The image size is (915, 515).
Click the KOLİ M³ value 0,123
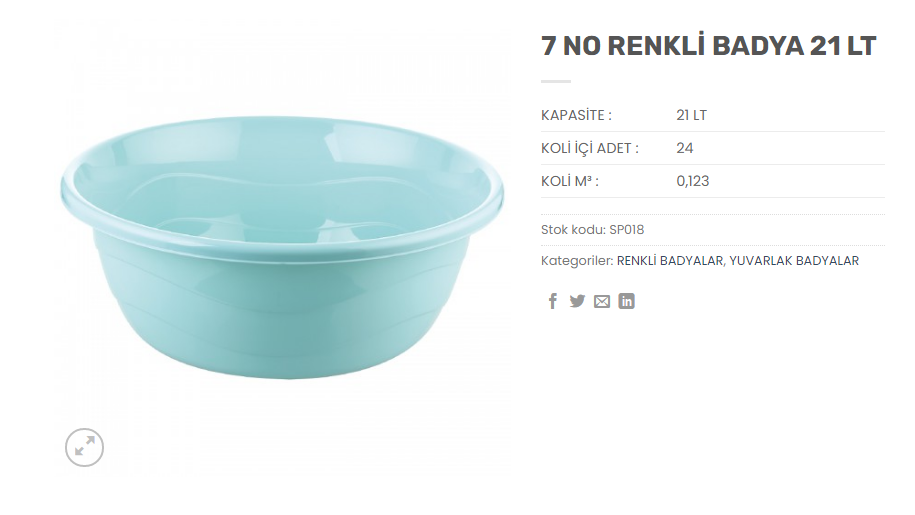[693, 181]
